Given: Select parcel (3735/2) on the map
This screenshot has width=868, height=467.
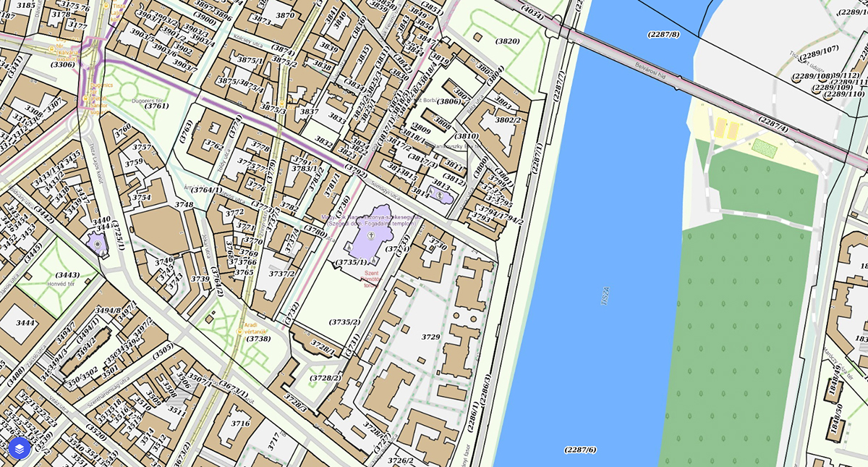Looking at the screenshot, I should coord(344,321).
